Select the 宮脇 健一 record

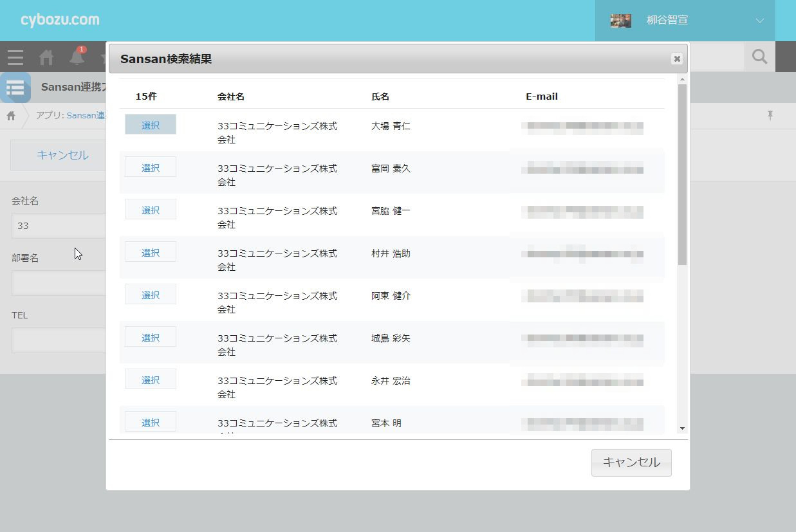(151, 210)
